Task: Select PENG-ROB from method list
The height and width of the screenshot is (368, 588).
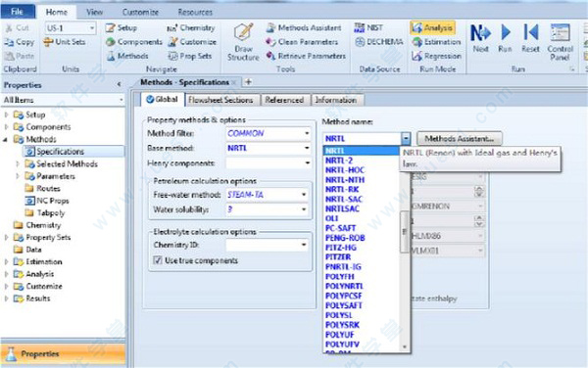Action: (x=345, y=238)
